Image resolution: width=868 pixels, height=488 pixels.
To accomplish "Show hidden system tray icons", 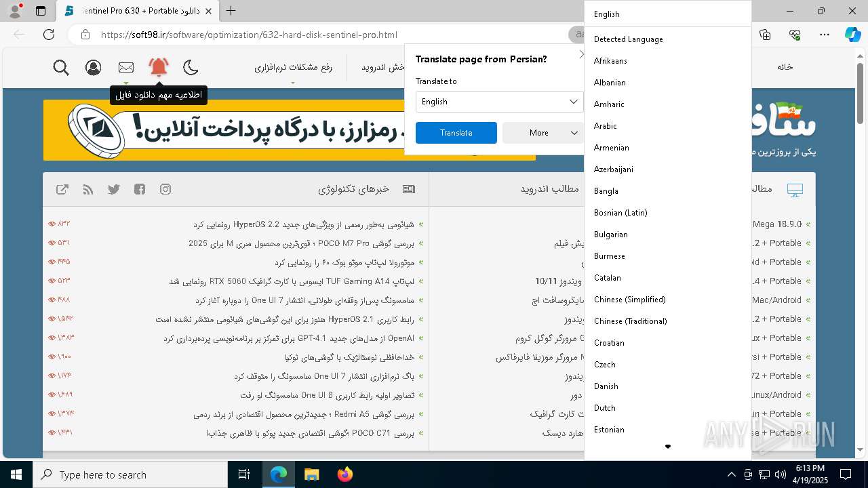I will [731, 474].
